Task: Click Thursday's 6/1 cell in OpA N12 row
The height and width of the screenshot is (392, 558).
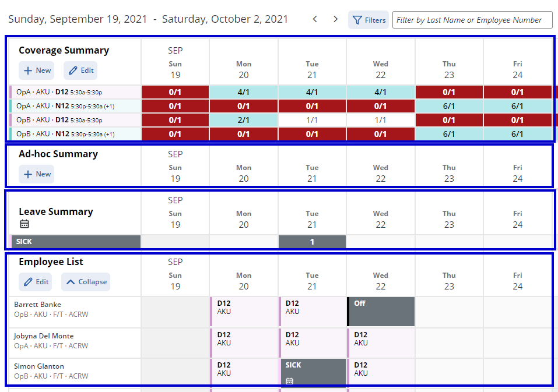Action: (x=449, y=105)
